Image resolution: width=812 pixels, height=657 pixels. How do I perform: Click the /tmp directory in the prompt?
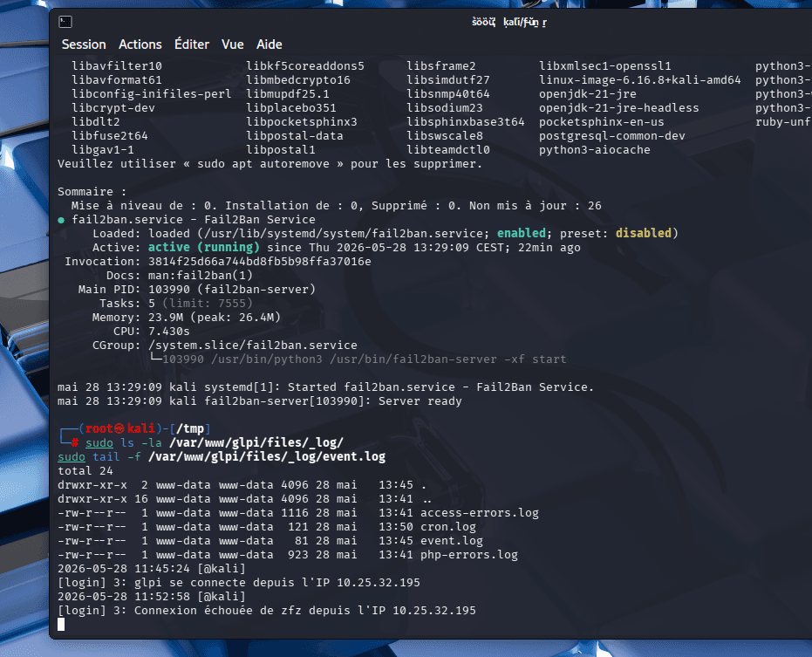(190, 428)
